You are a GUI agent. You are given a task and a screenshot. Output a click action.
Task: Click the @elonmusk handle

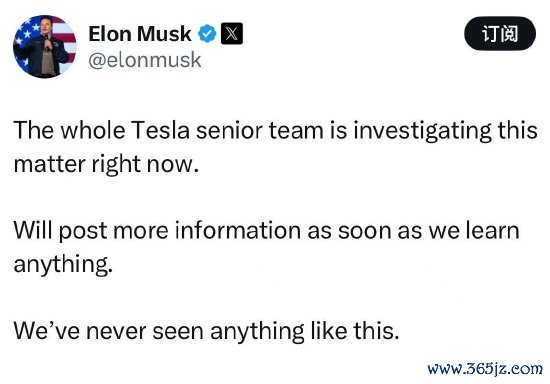pyautogui.click(x=145, y=60)
